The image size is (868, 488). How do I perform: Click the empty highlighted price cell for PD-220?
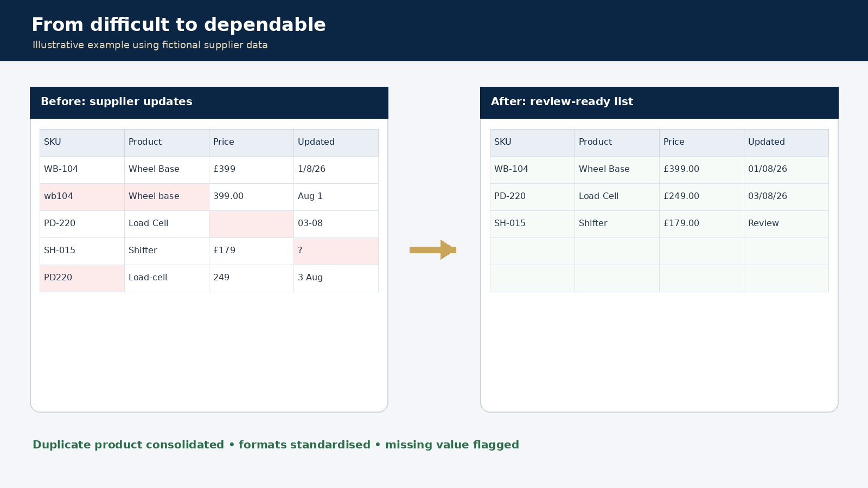[251, 224]
